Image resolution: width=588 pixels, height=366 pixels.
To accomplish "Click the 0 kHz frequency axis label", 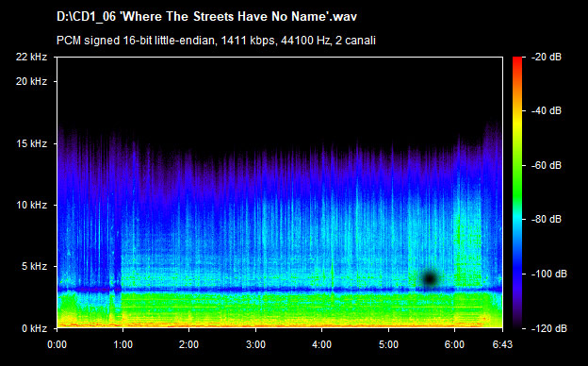I will (x=34, y=329).
